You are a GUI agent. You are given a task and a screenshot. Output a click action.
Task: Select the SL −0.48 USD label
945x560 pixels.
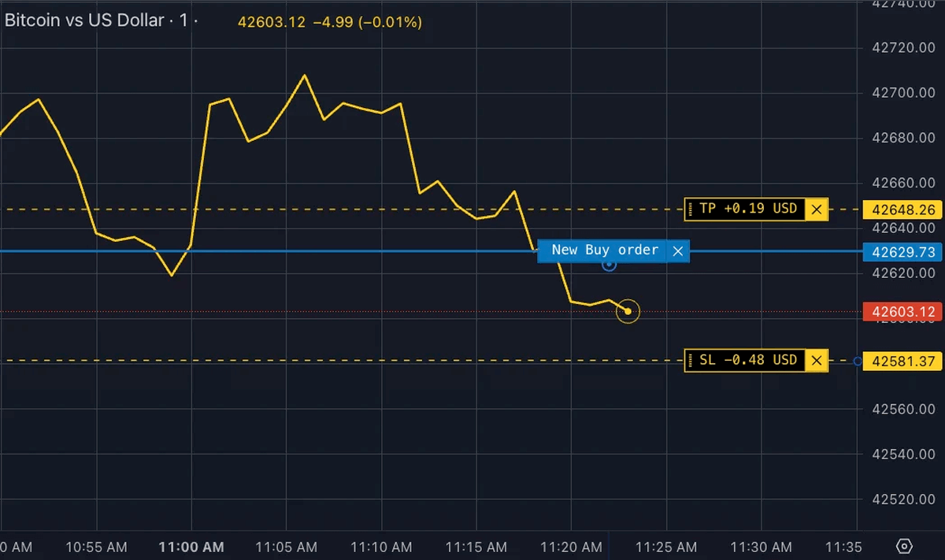747,361
